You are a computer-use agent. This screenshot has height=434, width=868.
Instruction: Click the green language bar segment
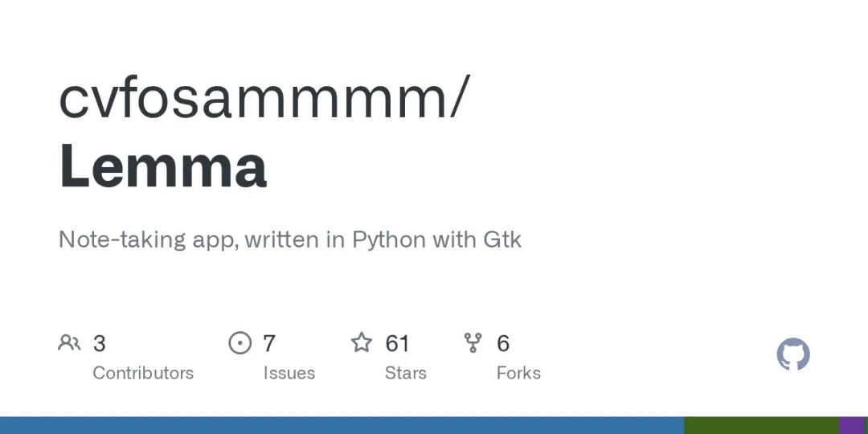762,425
